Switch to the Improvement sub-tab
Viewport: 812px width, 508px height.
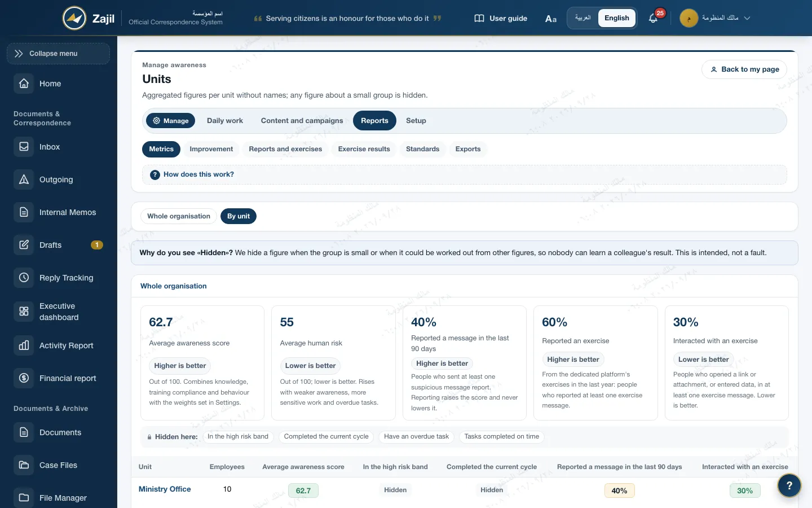211,149
